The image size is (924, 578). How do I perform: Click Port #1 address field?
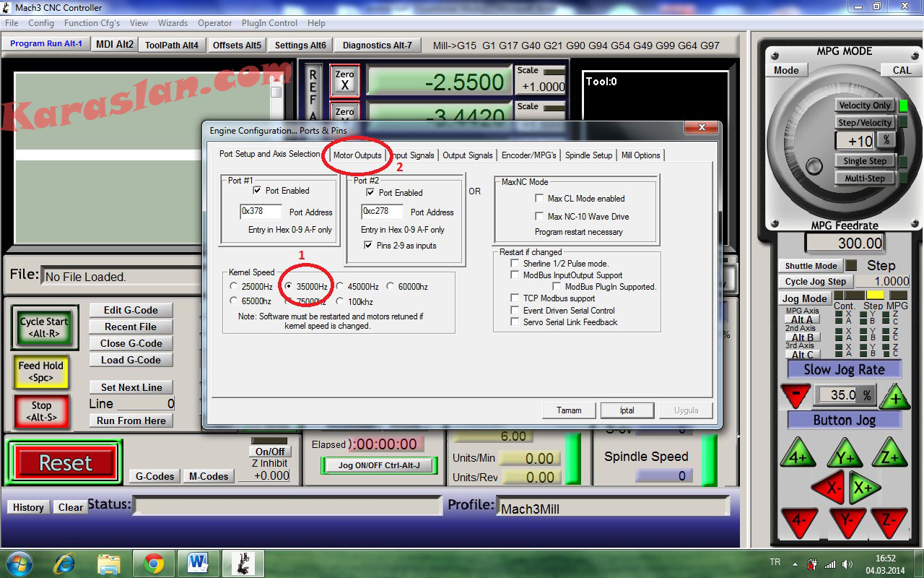261,212
